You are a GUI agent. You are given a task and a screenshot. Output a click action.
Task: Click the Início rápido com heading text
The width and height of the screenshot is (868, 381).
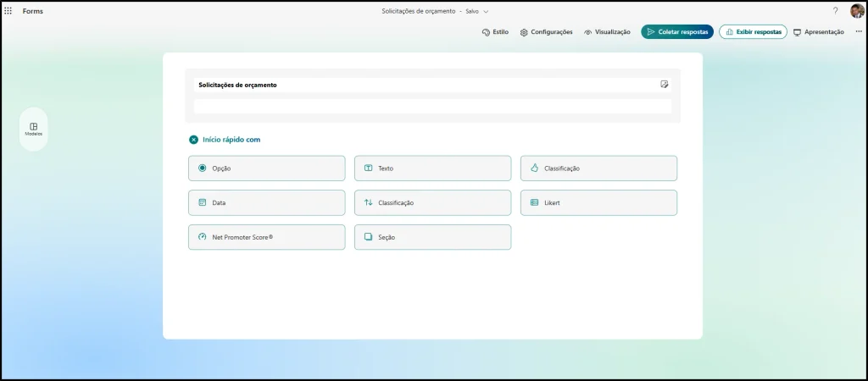(231, 140)
